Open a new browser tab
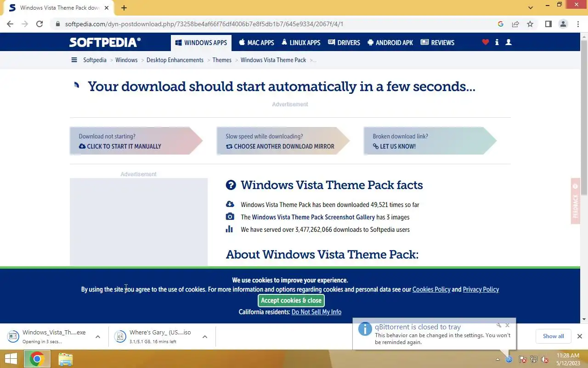Screen dimensions: 588x368 [124, 8]
